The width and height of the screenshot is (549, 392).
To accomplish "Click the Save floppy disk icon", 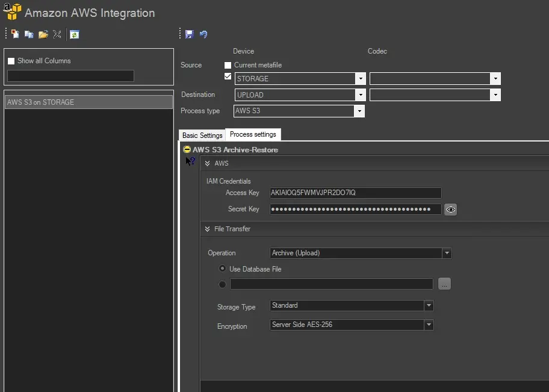I will coord(190,34).
